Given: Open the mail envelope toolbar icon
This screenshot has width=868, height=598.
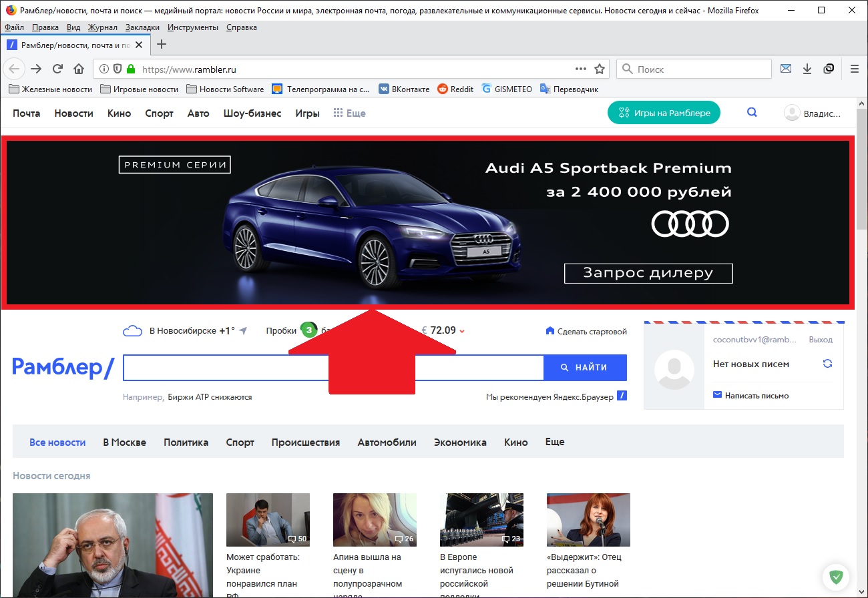Looking at the screenshot, I should pyautogui.click(x=786, y=69).
